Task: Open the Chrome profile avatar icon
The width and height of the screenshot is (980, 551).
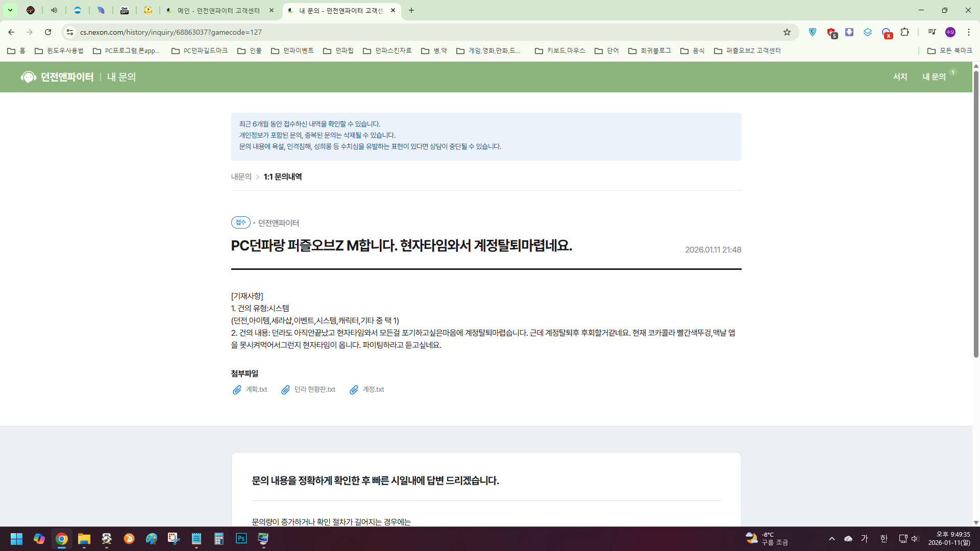Action: pyautogui.click(x=950, y=32)
